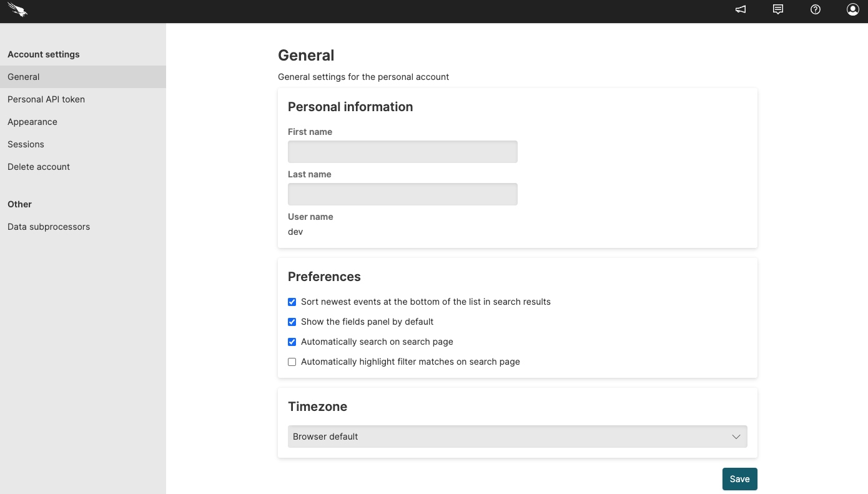Open the Sessions settings page

(26, 144)
